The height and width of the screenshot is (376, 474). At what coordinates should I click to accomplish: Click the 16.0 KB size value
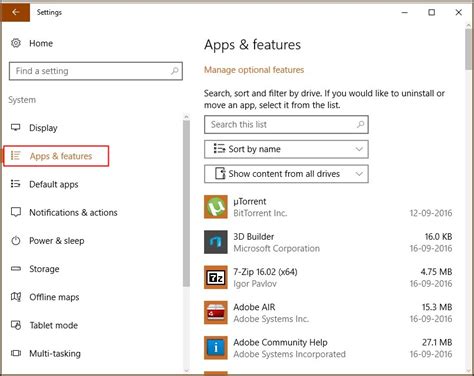[x=438, y=237]
